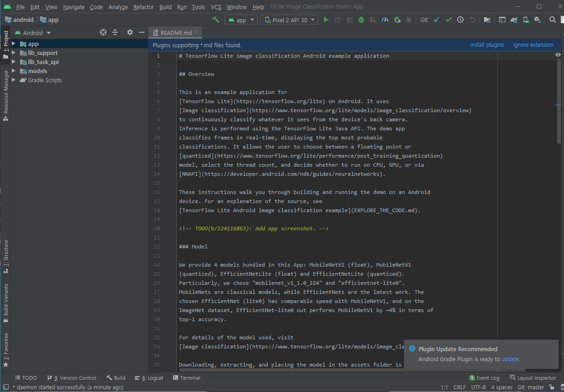The image size is (564, 392).
Task: Click the Git commit checkmark icon
Action: point(449,20)
